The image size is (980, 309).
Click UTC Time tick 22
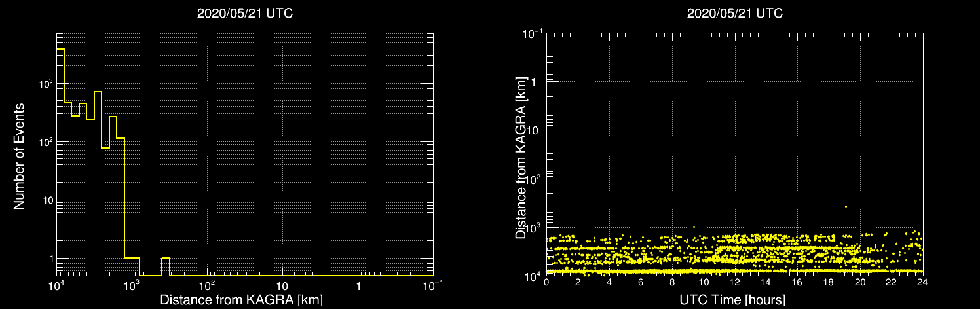(x=892, y=283)
